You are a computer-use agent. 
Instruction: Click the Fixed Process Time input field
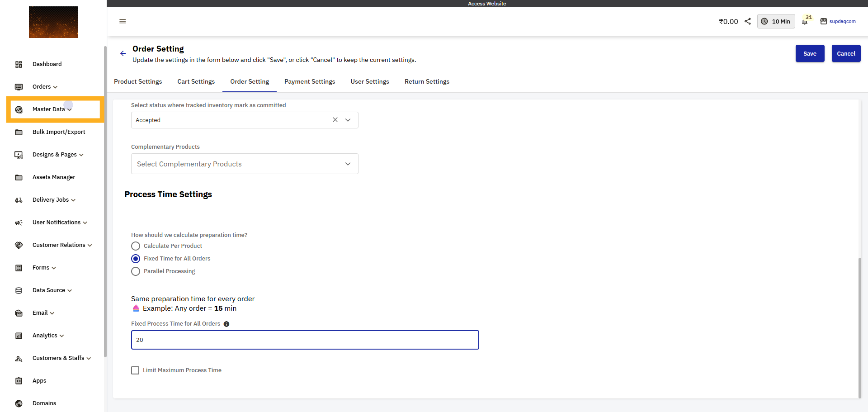[305, 340]
